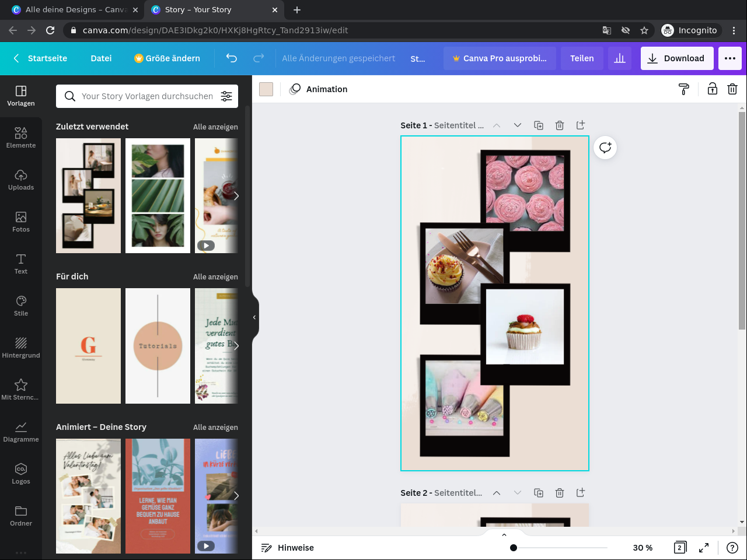
Task: Open the help question mark icon
Action: (732, 548)
